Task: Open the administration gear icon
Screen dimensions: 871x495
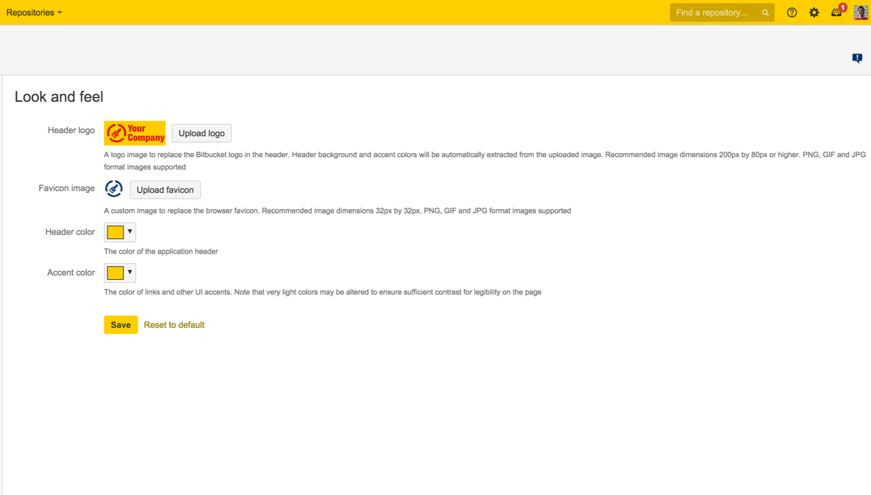Action: pos(814,12)
